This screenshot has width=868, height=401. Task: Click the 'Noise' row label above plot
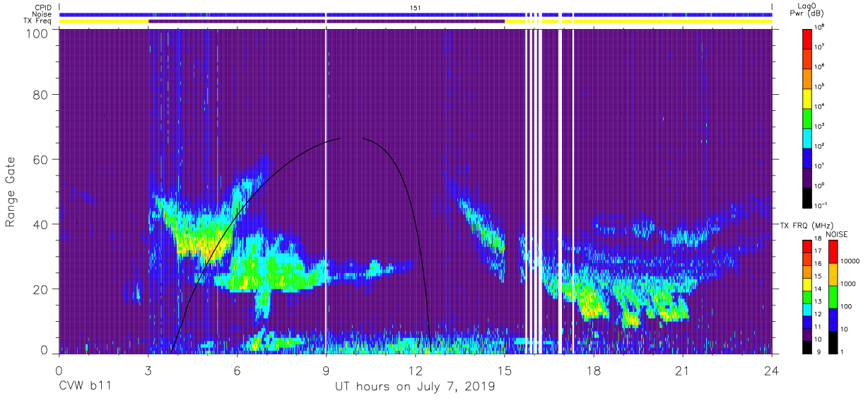click(44, 14)
